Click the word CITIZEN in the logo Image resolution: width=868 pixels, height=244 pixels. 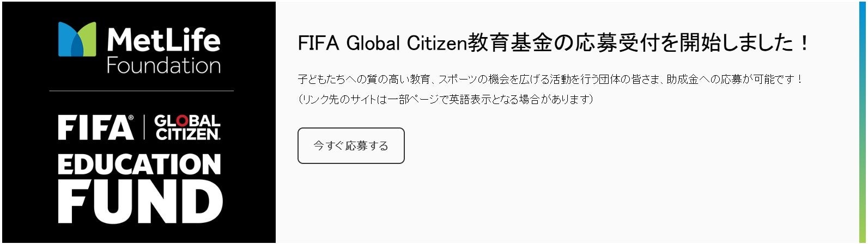(187, 134)
